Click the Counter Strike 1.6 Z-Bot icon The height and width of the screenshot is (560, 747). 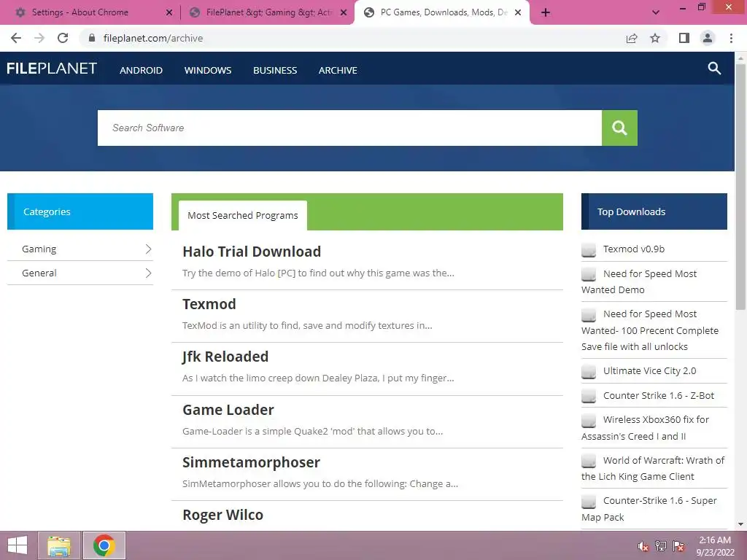pyautogui.click(x=589, y=396)
